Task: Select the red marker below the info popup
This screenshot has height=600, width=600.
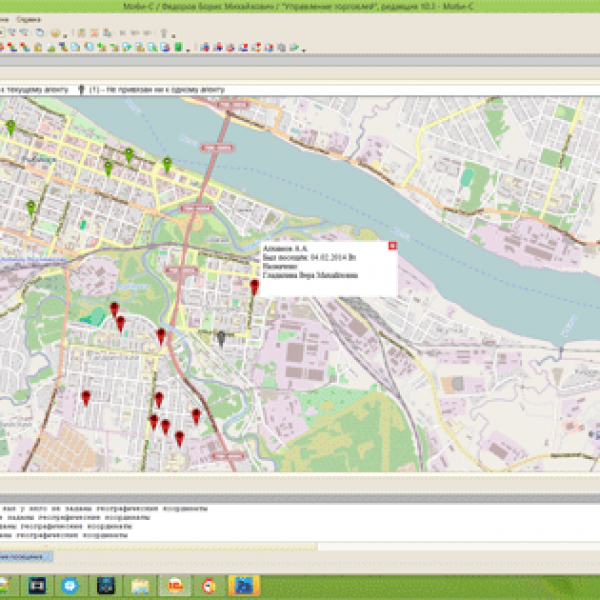Action: 254,287
